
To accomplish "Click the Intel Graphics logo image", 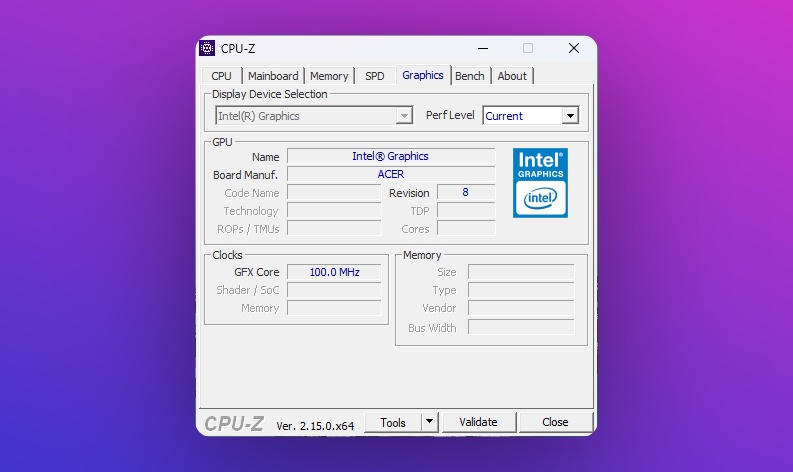I will click(x=540, y=183).
